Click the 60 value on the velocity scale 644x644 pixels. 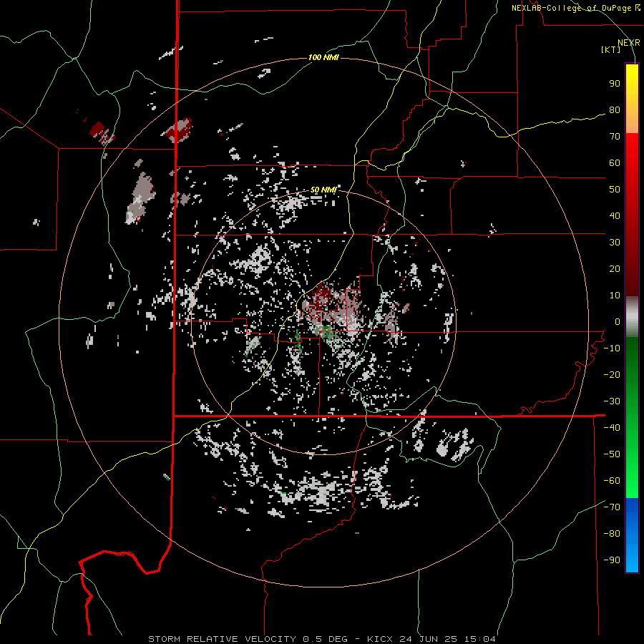[615, 162]
